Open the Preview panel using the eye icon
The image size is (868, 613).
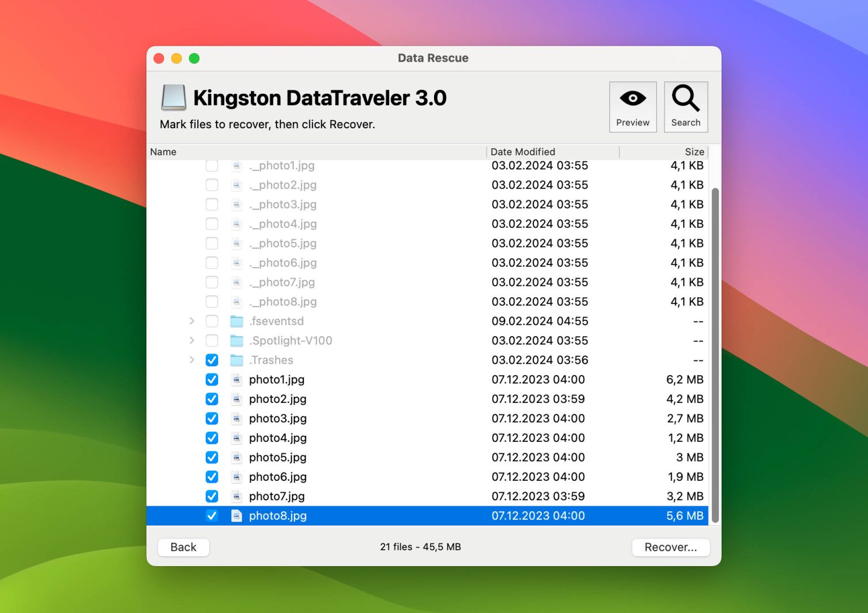[x=632, y=106]
